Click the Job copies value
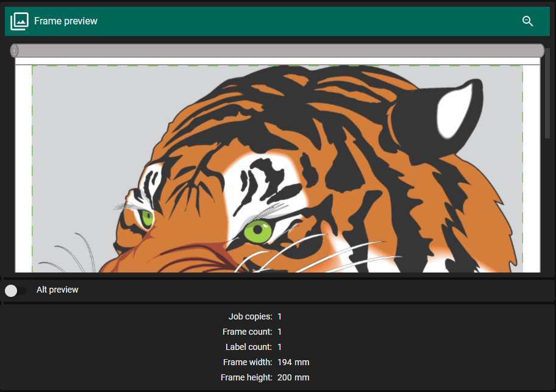Viewport: 556px width, 392px height. click(x=280, y=316)
